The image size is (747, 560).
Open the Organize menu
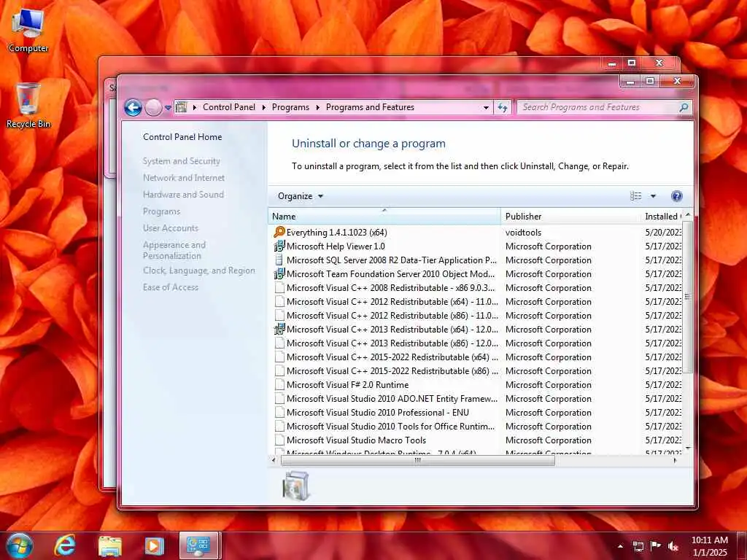300,196
